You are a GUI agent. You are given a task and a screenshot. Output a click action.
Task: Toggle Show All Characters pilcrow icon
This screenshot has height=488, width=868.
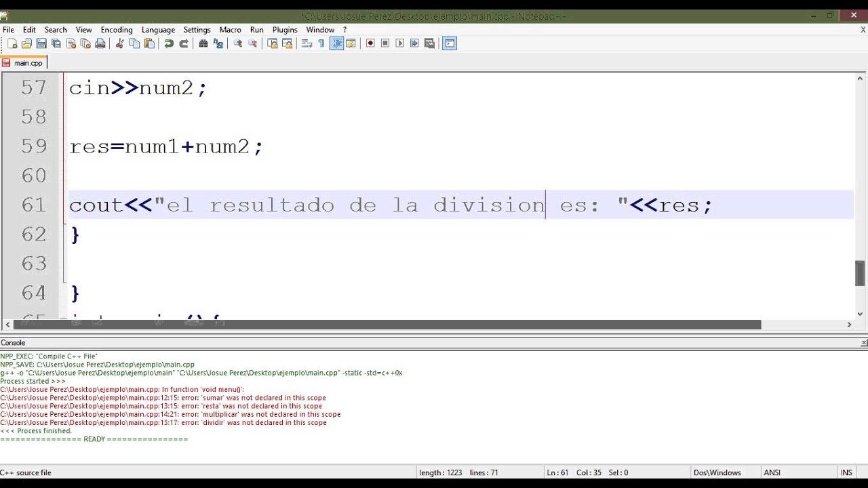coord(321,43)
